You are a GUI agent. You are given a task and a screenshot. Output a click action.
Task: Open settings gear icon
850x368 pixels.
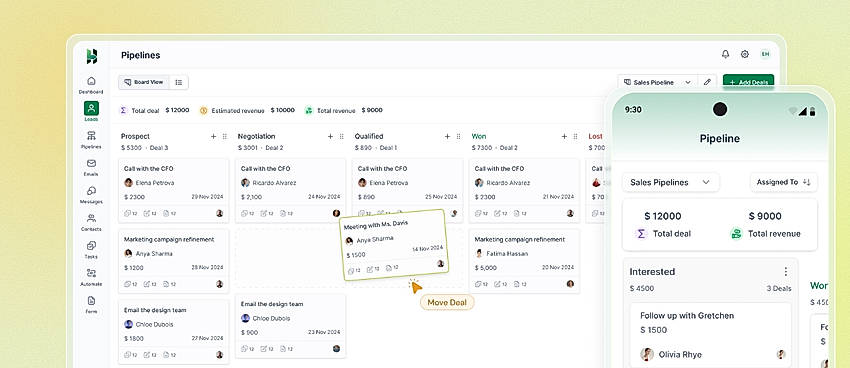(745, 54)
